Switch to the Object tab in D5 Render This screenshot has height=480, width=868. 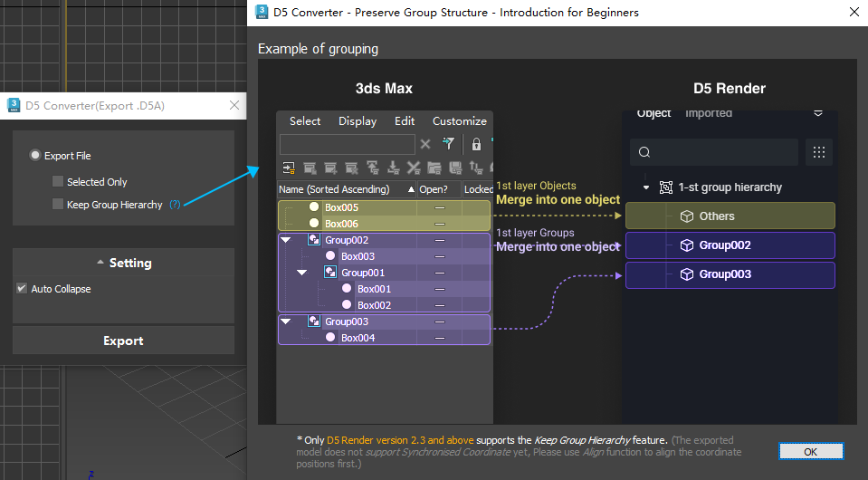(x=653, y=113)
